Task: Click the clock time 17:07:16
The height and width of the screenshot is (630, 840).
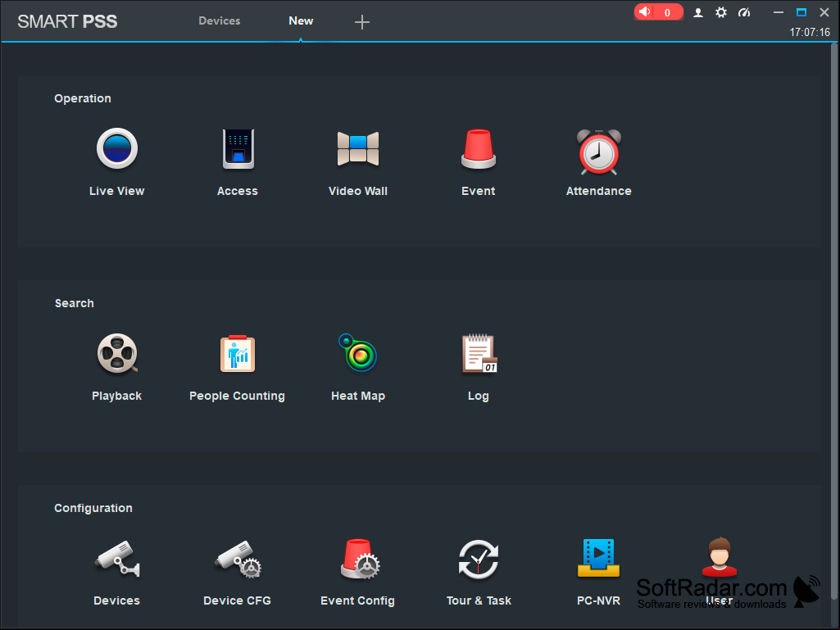Action: [x=810, y=32]
